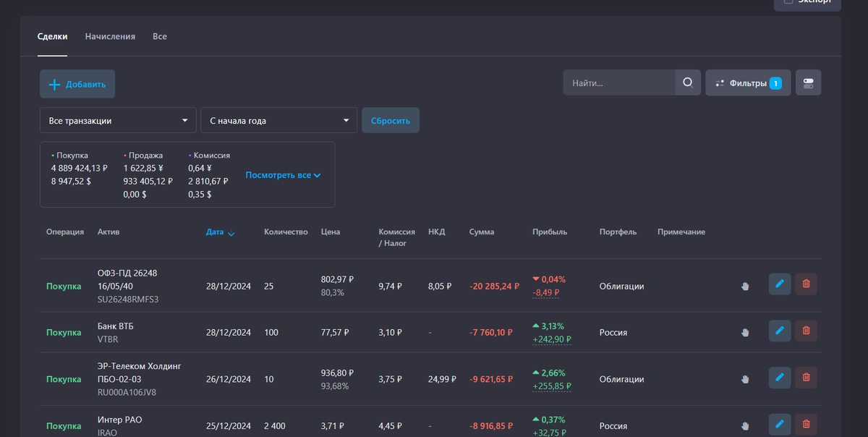This screenshot has height=437, width=868.
Task: Click the date 26/12/2024
Action: pos(229,379)
